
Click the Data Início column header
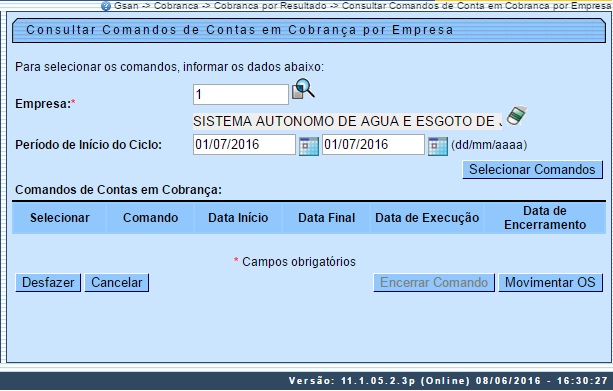point(238,218)
